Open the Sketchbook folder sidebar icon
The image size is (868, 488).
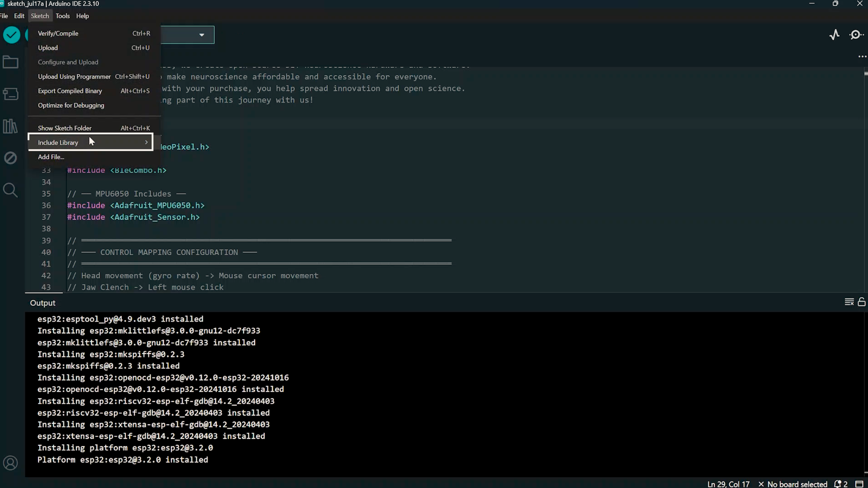[10, 62]
